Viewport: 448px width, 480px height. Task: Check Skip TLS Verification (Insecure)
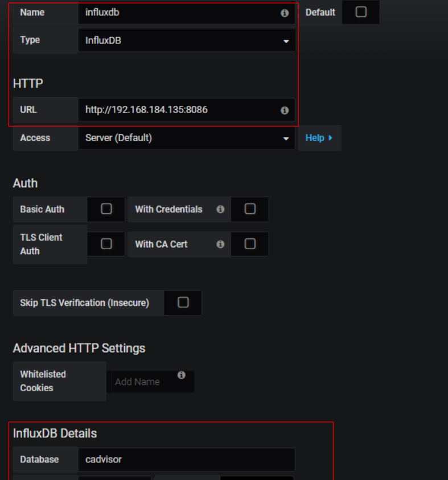pyautogui.click(x=183, y=303)
